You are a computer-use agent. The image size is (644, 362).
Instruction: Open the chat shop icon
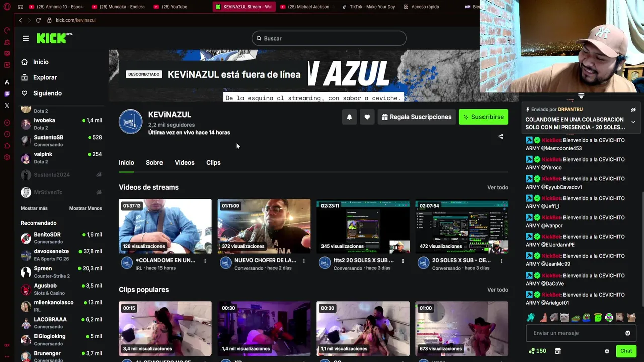(x=558, y=351)
